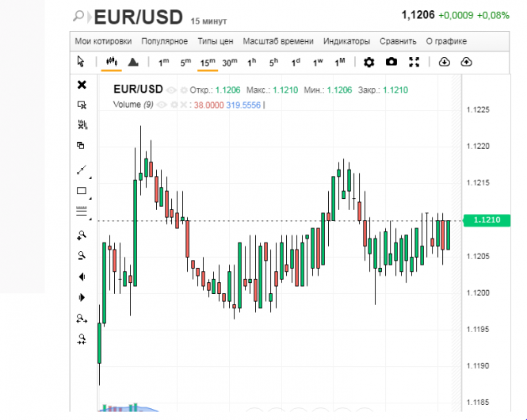Image resolution: width=527 pixels, height=420 pixels.
Task: Select the horizontal lines (Fibonacci) tool
Action: 82,212
